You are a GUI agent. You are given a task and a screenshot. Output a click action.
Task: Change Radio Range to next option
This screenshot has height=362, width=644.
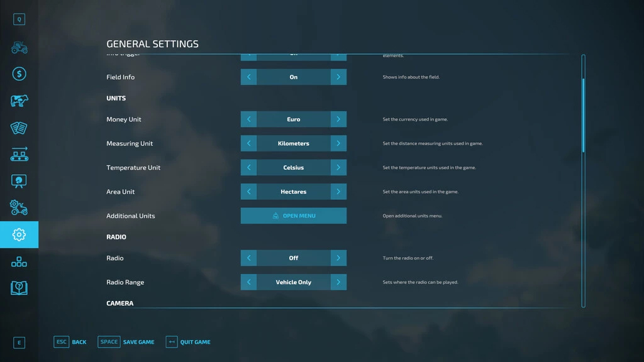pos(338,282)
